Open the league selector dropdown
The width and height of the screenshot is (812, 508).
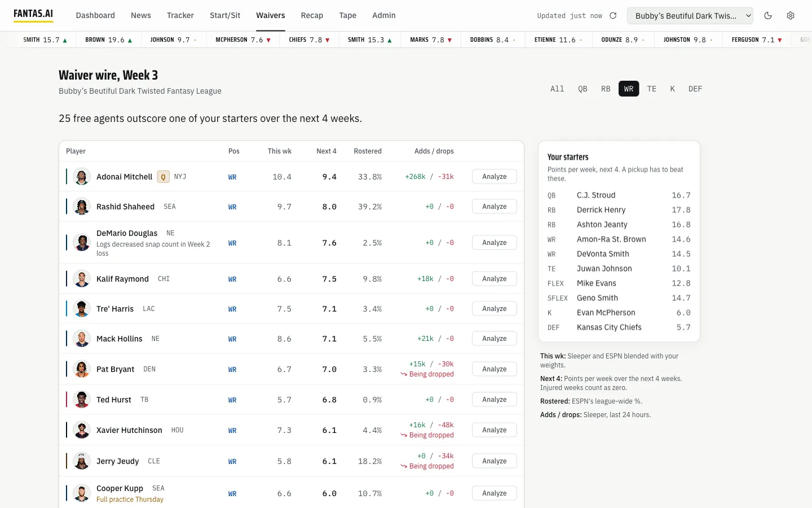(x=690, y=16)
